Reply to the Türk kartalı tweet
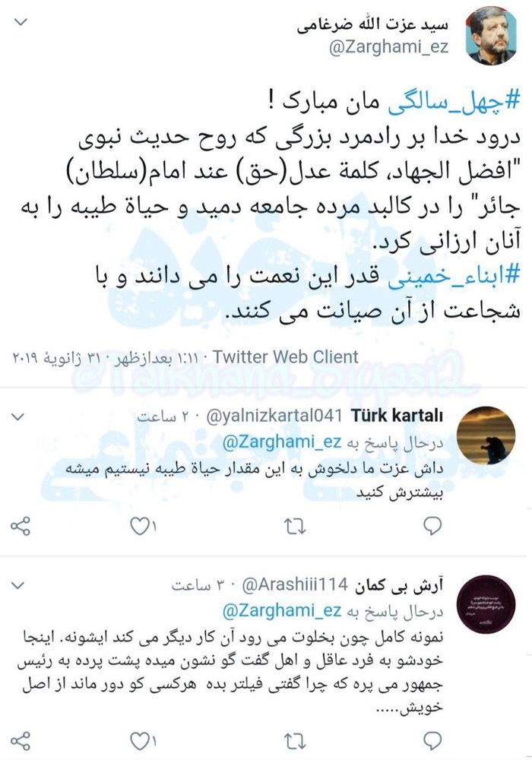532x760 pixels. click(432, 526)
